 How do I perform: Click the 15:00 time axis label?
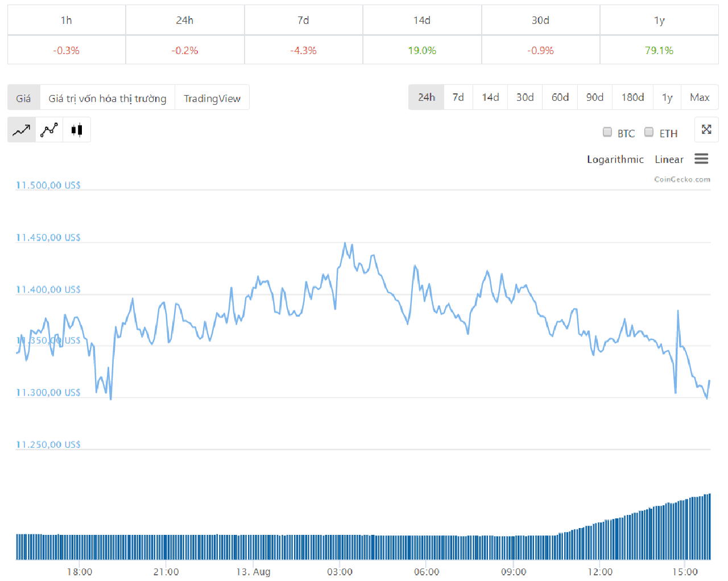click(685, 571)
